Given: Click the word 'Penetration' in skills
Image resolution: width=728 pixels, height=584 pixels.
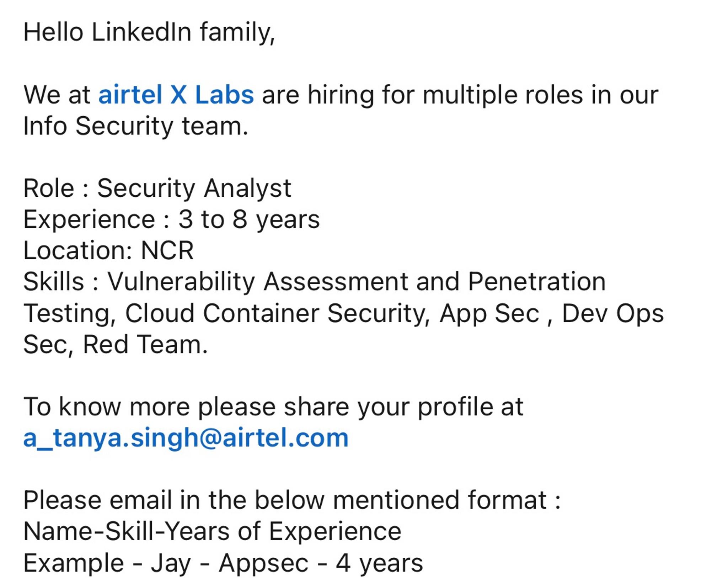Looking at the screenshot, I should click(536, 282).
